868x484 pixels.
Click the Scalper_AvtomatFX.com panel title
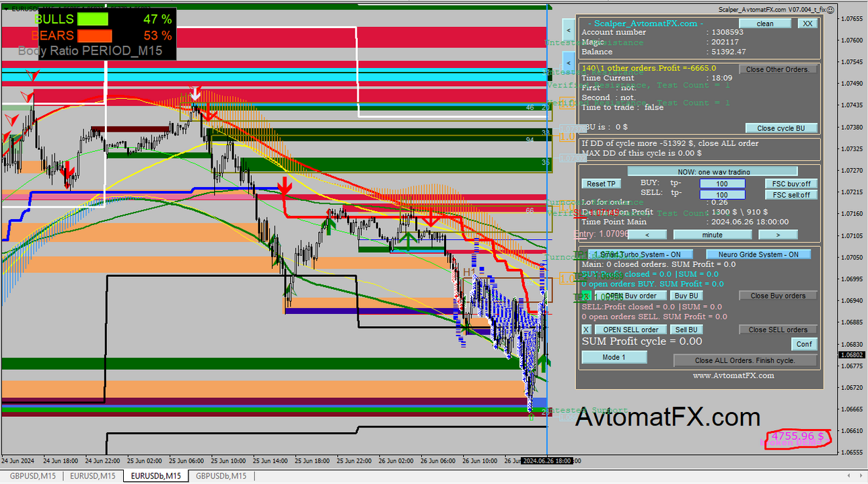click(x=645, y=23)
